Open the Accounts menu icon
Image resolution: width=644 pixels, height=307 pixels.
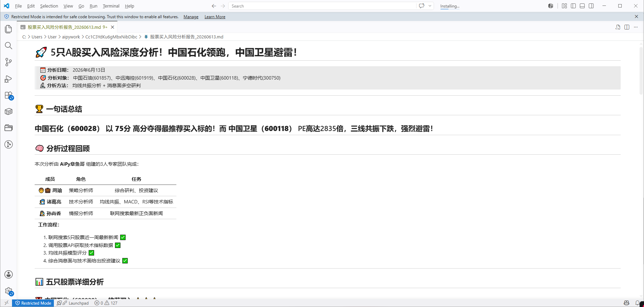(x=9, y=274)
